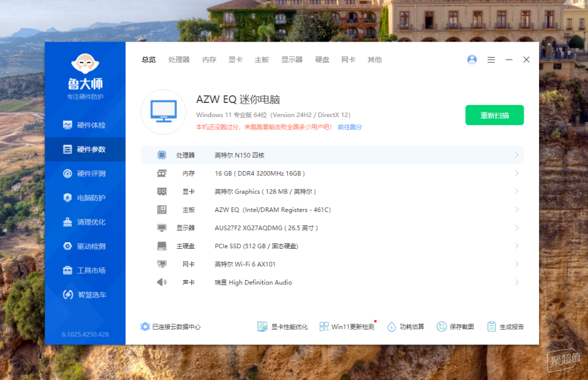Open 硬件评测 benchmark section
The width and height of the screenshot is (588, 380).
[x=85, y=173]
